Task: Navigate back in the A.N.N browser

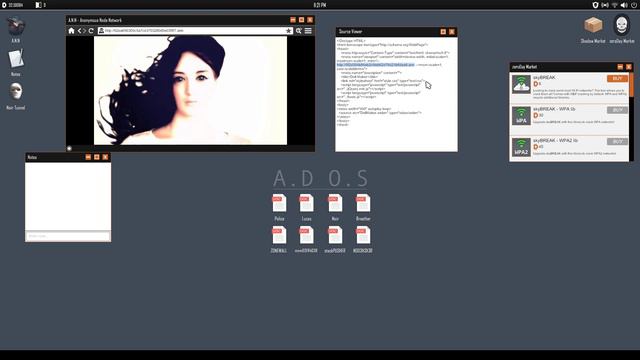Action: pos(80,31)
